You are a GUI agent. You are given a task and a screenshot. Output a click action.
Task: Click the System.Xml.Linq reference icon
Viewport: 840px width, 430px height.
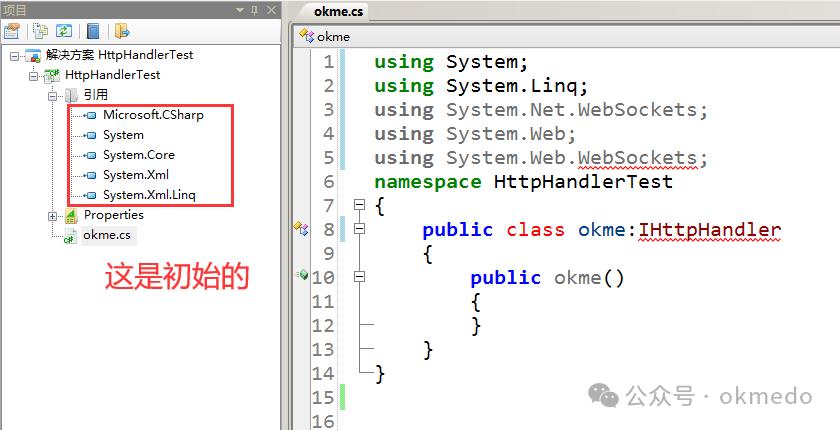click(91, 195)
